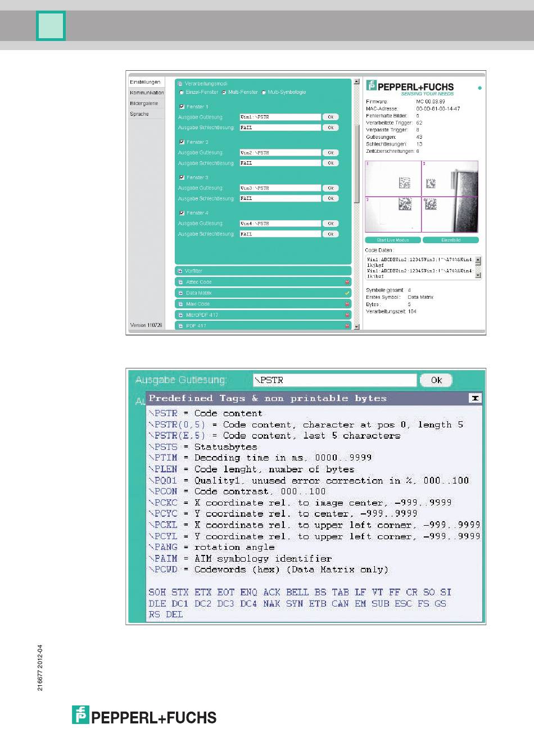This screenshot has height=756, width=534.
Task: Close the Predefined Tags popup
Action: point(475,398)
